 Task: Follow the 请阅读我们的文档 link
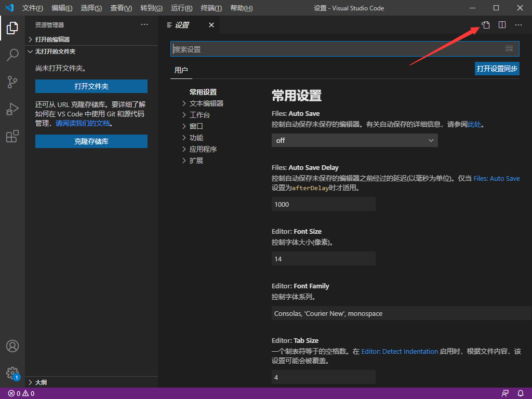click(83, 123)
